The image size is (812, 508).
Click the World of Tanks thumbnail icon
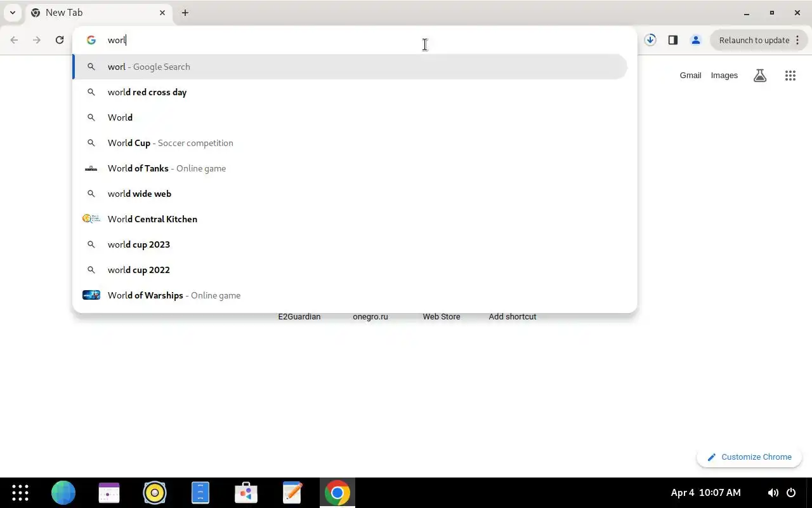[91, 168]
